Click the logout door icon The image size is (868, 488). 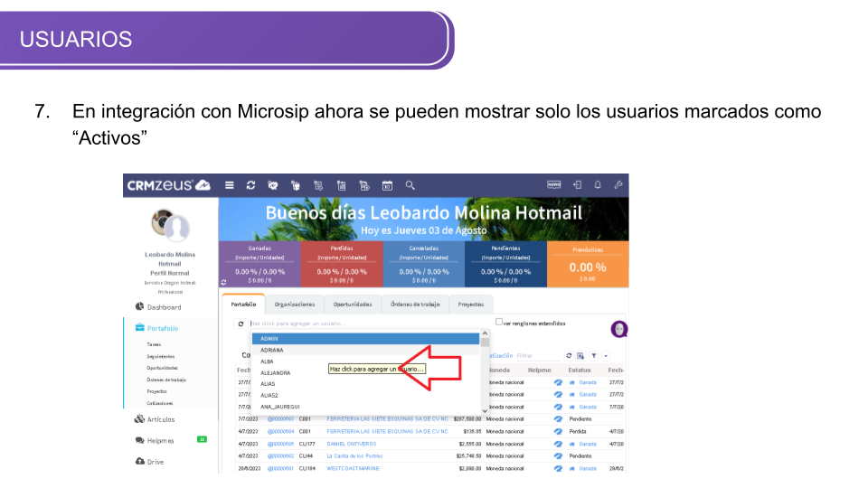click(x=577, y=184)
